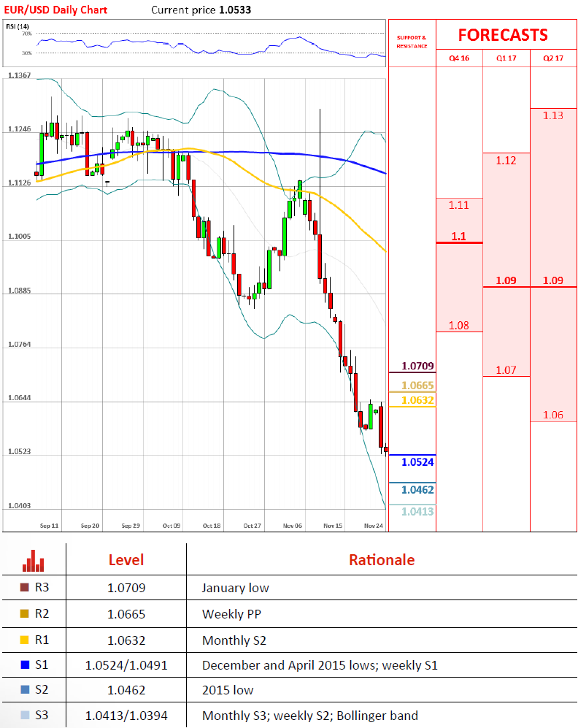Click the Q2 17 forecast value 1.06

point(553,415)
